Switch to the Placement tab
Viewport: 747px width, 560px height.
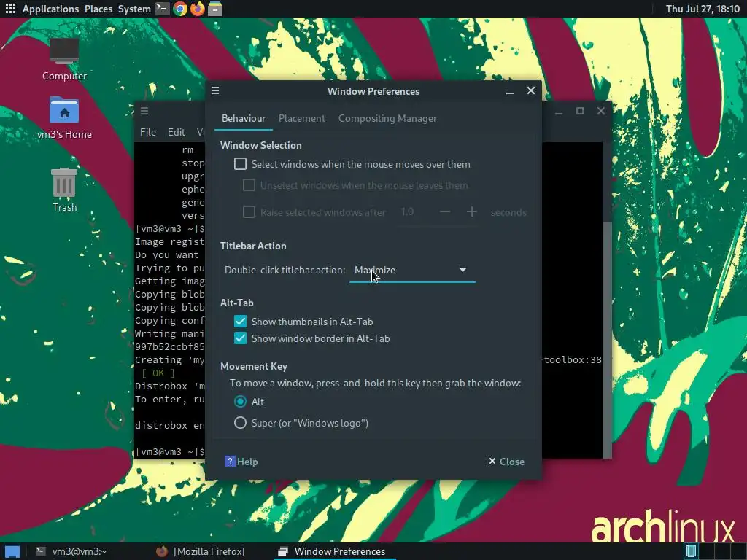pos(301,119)
